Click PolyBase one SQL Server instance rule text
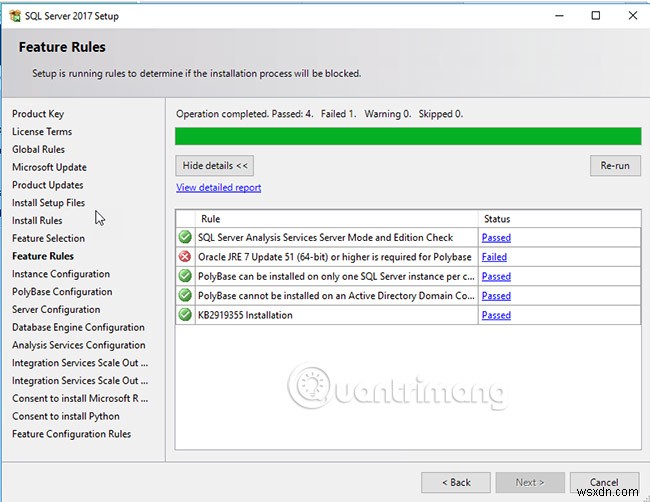This screenshot has height=502, width=650. [336, 276]
